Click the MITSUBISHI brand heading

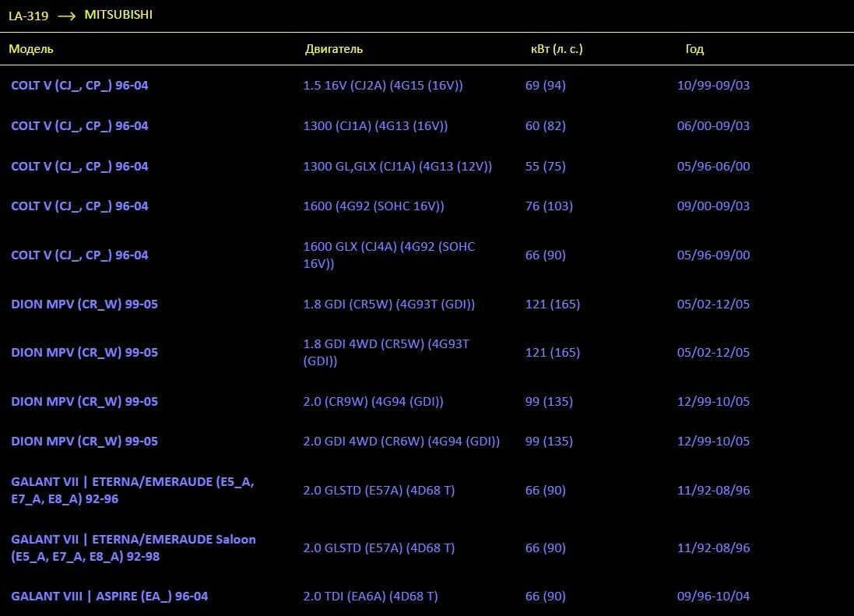click(118, 15)
